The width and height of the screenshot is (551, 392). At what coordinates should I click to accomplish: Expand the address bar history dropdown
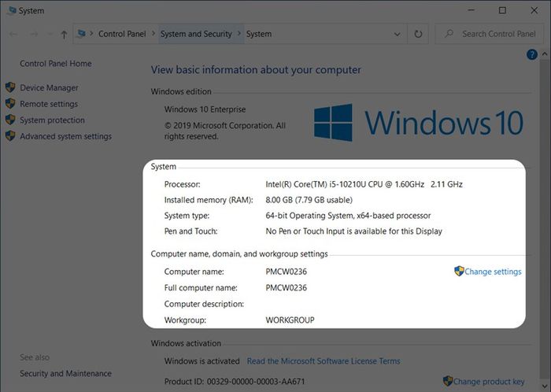click(x=397, y=34)
